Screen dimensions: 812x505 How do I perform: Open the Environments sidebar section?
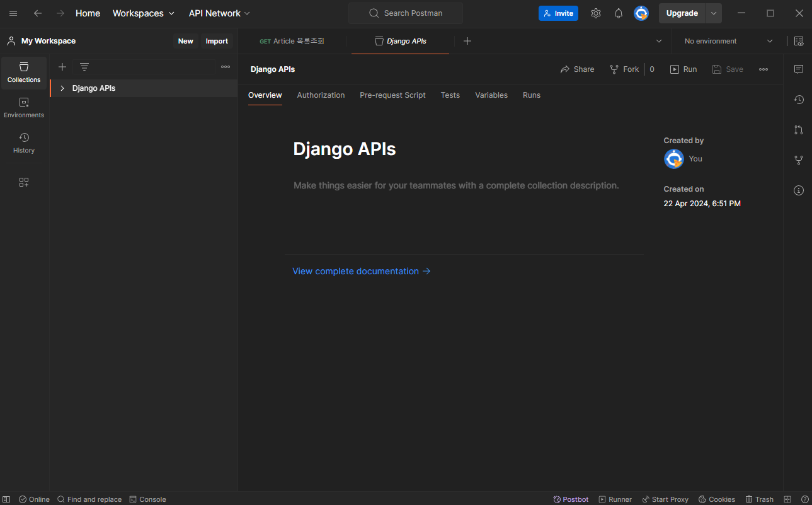pos(24,108)
